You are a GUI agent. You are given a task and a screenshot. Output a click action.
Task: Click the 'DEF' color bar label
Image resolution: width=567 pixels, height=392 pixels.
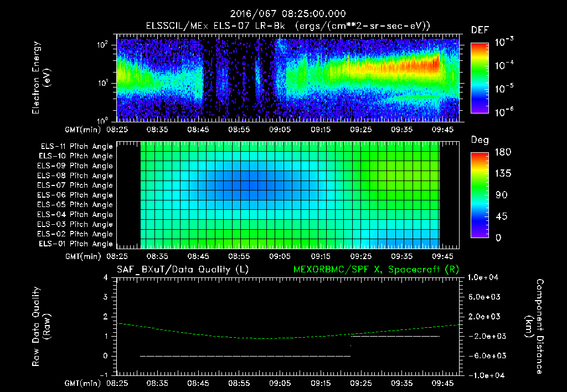click(x=480, y=30)
